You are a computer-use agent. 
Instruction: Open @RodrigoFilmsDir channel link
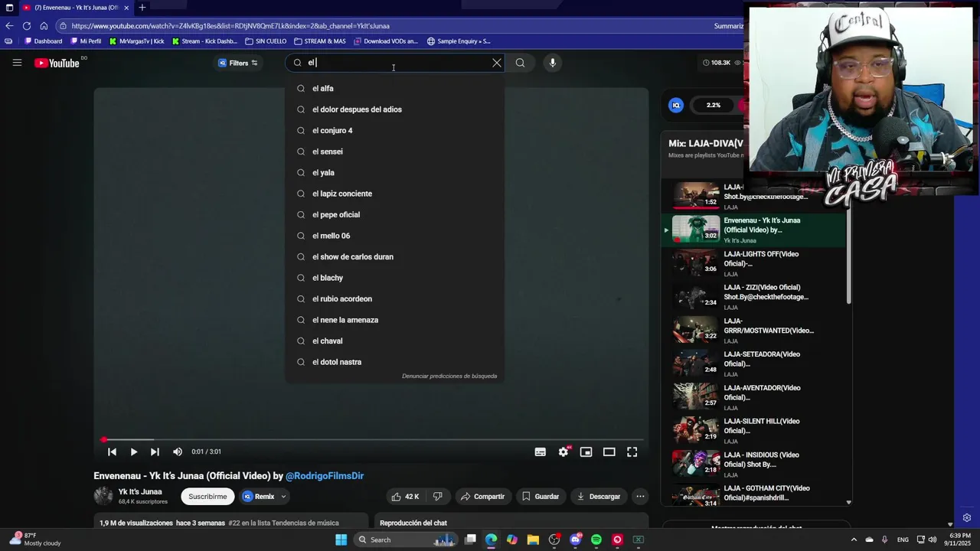pos(325,476)
